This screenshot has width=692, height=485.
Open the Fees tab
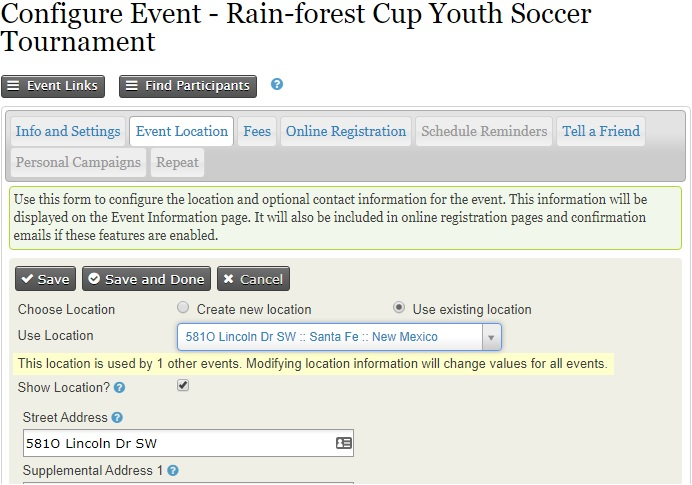tap(257, 132)
